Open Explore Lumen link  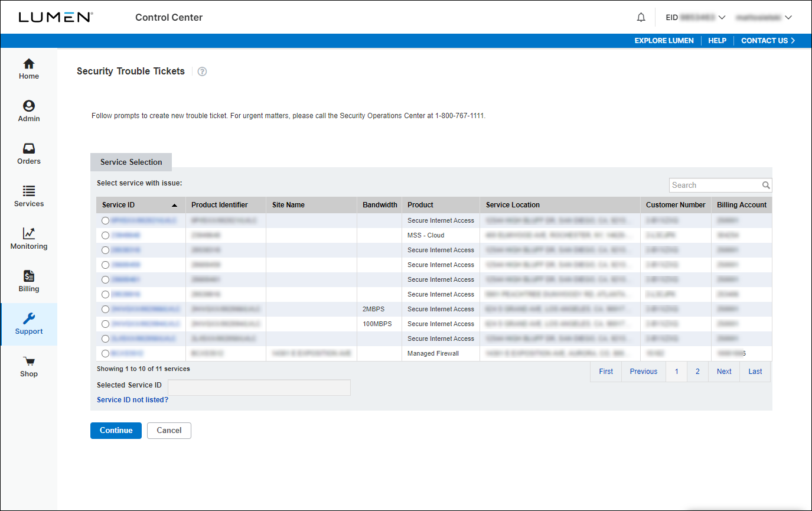point(664,41)
